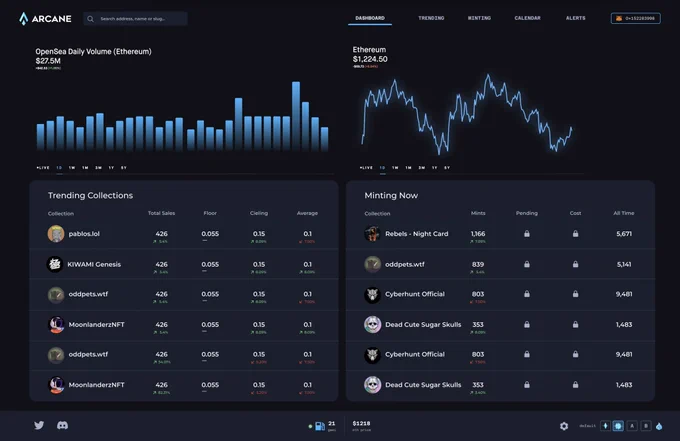680x441 pixels.
Task: Open the Rebels - Night Card collection name
Action: point(417,234)
